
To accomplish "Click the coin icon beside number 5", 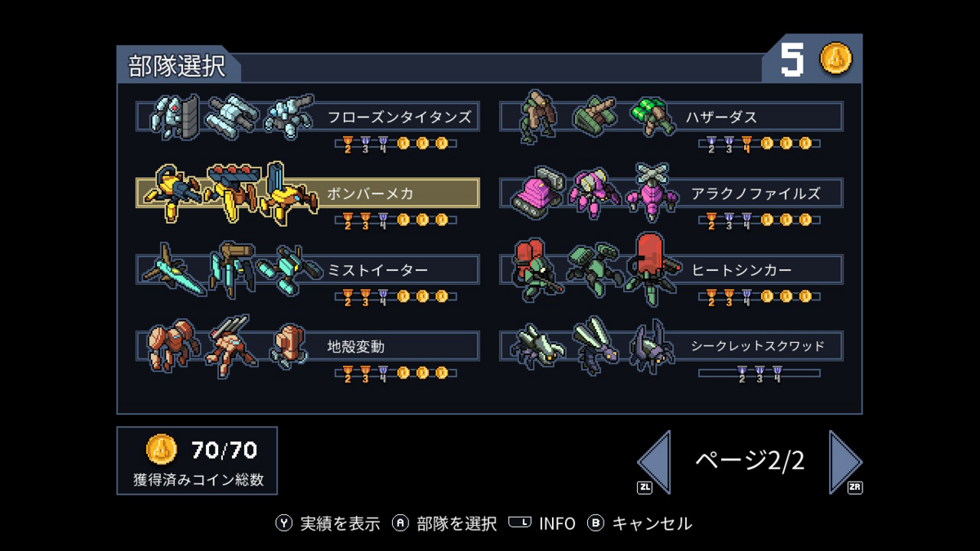I will point(836,59).
